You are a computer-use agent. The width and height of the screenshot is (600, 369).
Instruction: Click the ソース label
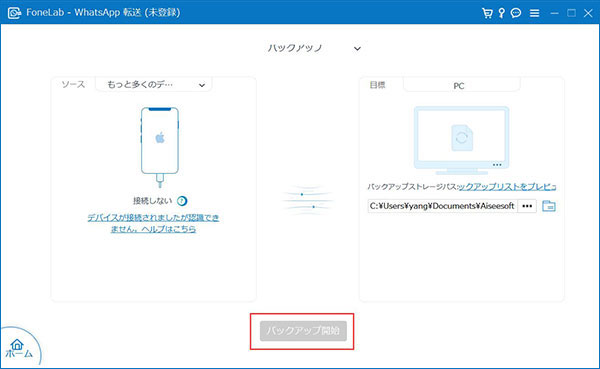[x=73, y=85]
